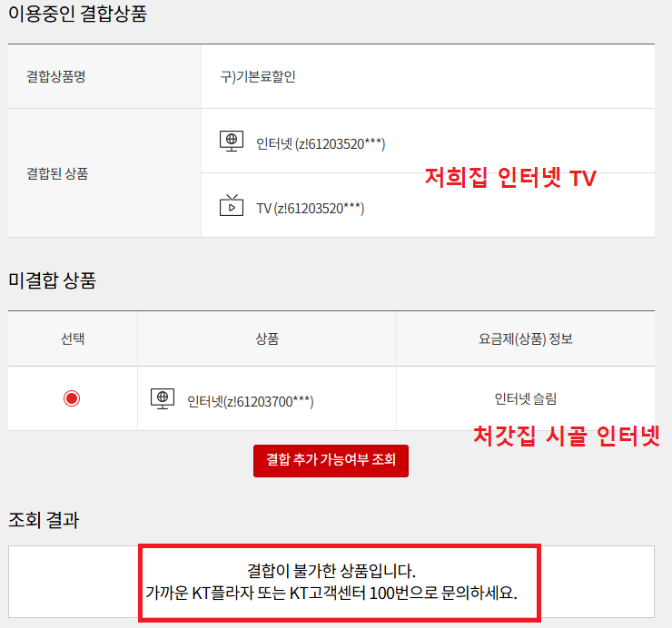Click the internet monitor icon in 미결합 상품 row
The image size is (672, 628).
(x=163, y=398)
